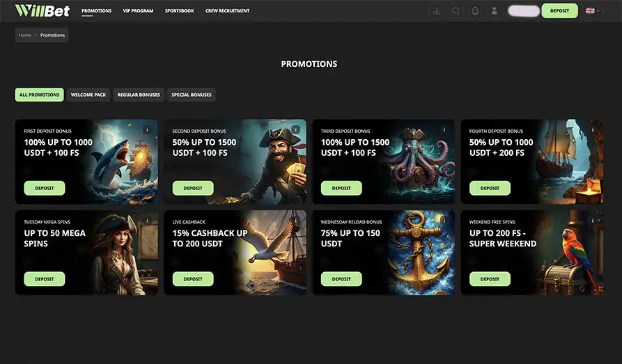This screenshot has height=364, width=622.
Task: Show info for First Deposit Bonus
Action: (147, 129)
